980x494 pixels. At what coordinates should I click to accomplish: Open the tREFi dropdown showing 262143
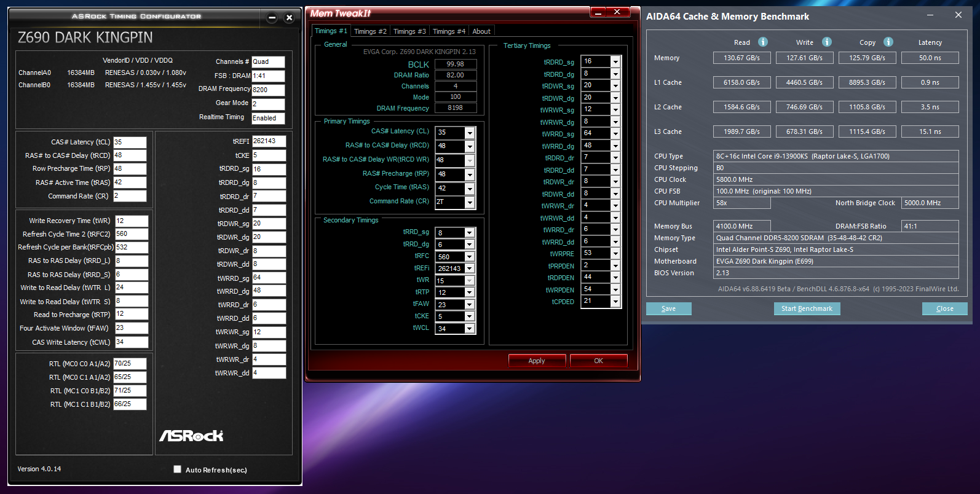tap(470, 269)
